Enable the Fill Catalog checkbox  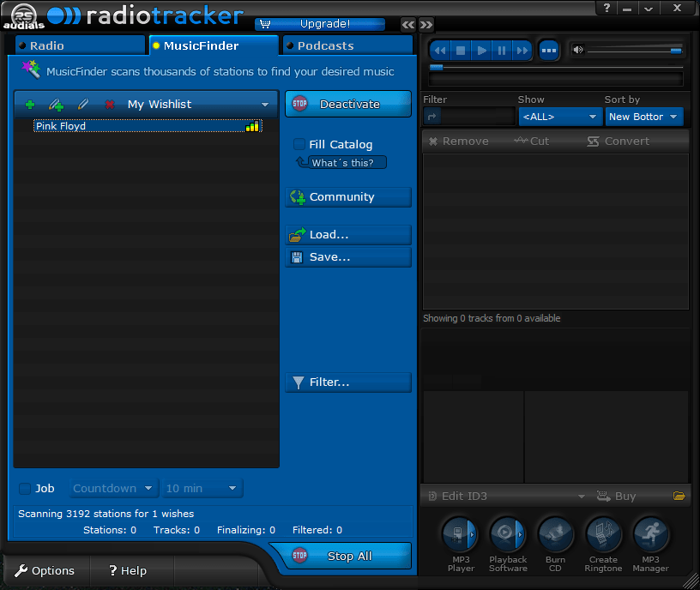[x=298, y=144]
